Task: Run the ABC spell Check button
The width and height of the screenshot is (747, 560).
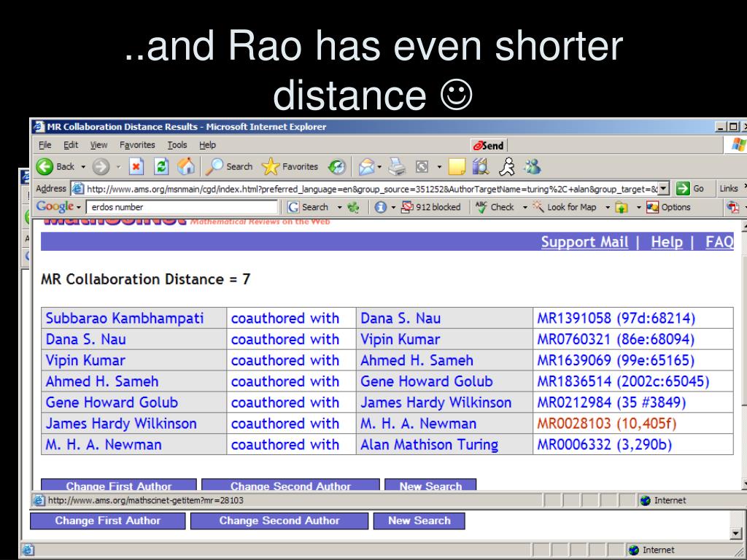Action: (x=495, y=207)
